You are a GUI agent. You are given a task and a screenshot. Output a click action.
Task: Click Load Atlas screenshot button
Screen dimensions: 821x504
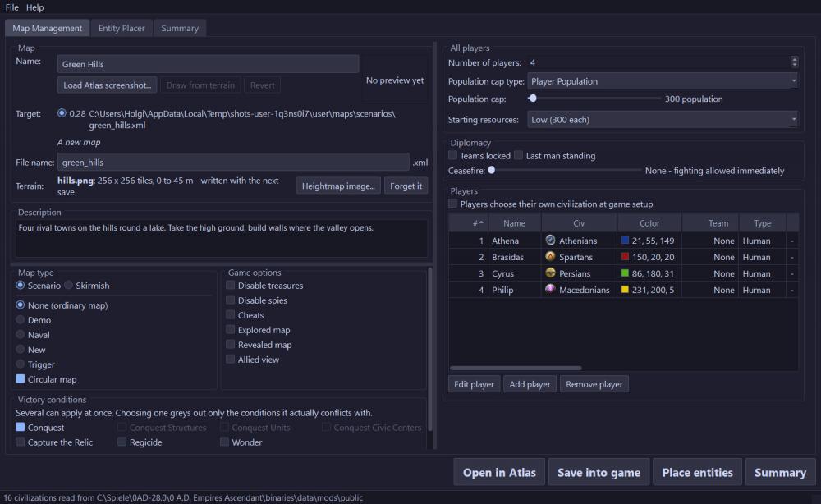coord(108,85)
